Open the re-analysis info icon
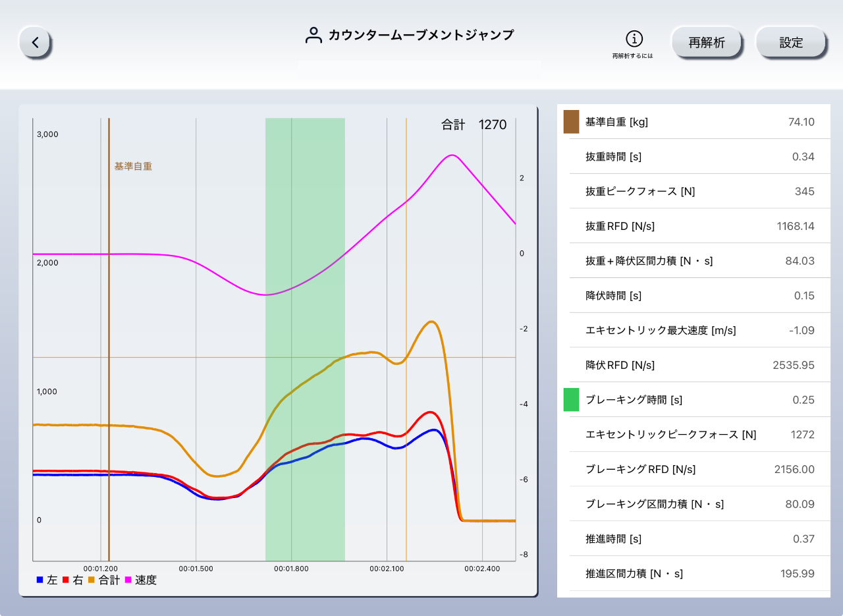This screenshot has height=616, width=843. [x=633, y=39]
